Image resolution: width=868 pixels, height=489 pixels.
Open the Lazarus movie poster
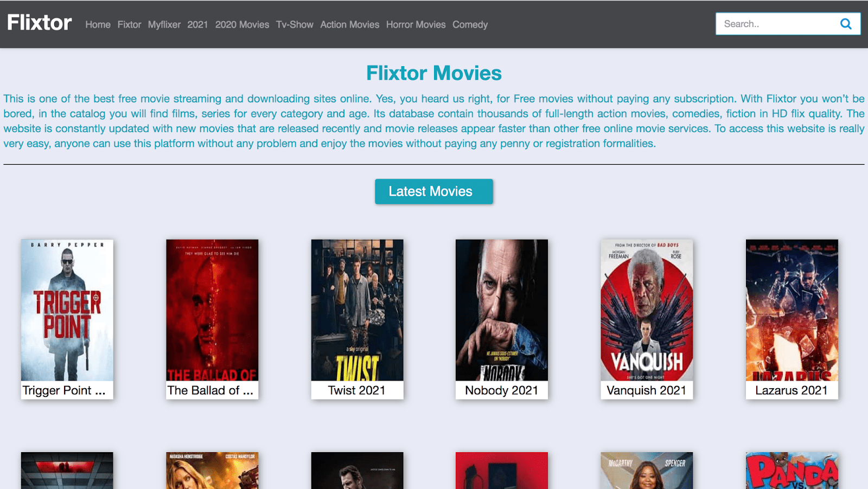(792, 310)
